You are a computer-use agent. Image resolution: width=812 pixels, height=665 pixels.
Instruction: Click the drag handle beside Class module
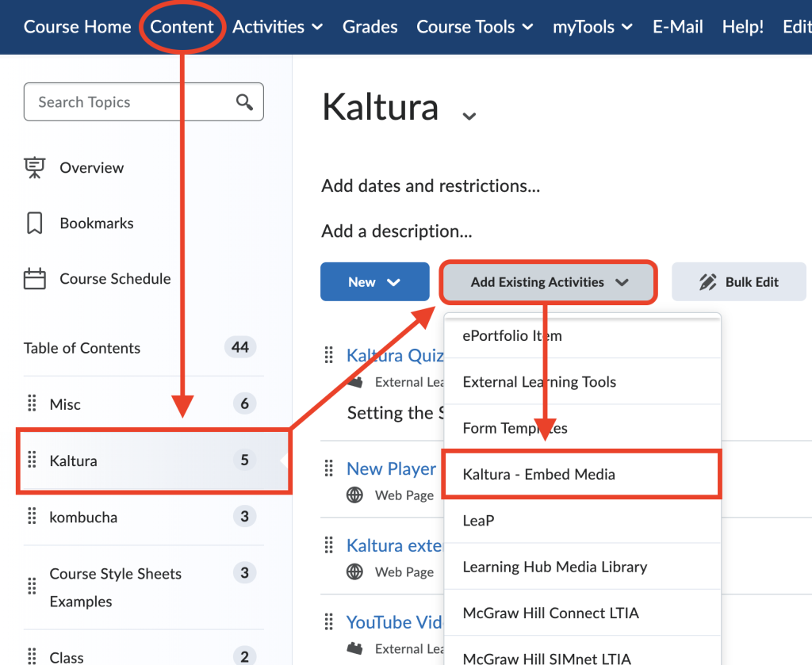tap(32, 656)
